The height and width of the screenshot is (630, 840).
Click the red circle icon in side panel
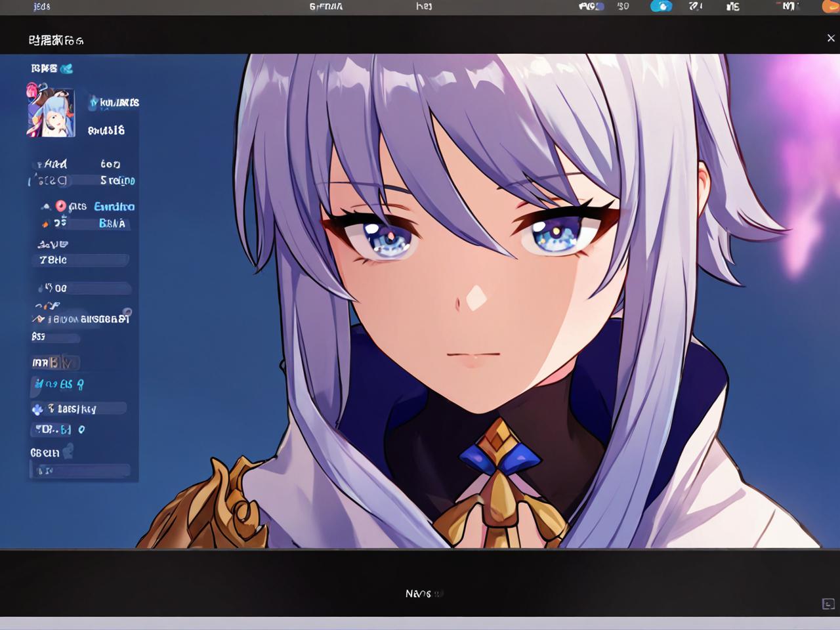tap(61, 206)
